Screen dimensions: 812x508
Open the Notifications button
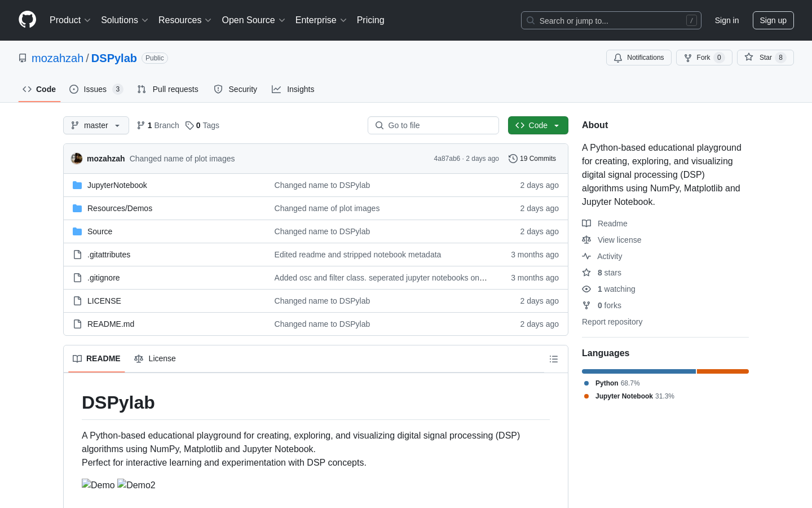(x=639, y=58)
